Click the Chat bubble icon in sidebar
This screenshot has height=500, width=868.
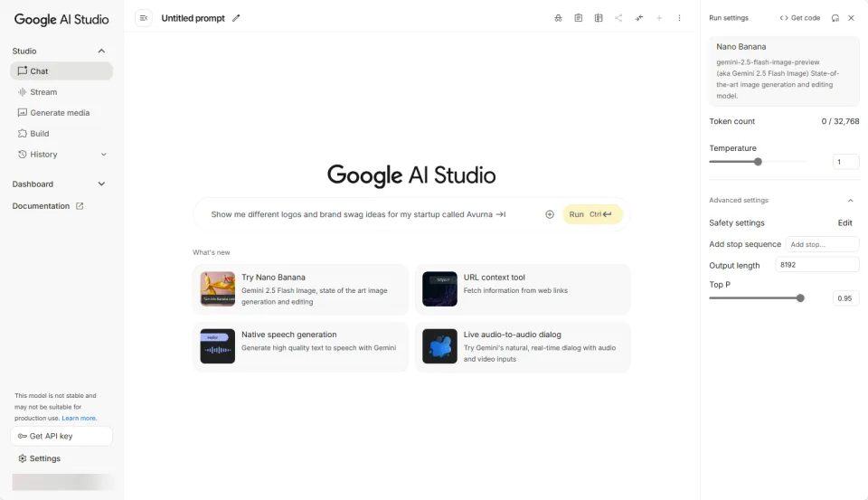tap(22, 71)
